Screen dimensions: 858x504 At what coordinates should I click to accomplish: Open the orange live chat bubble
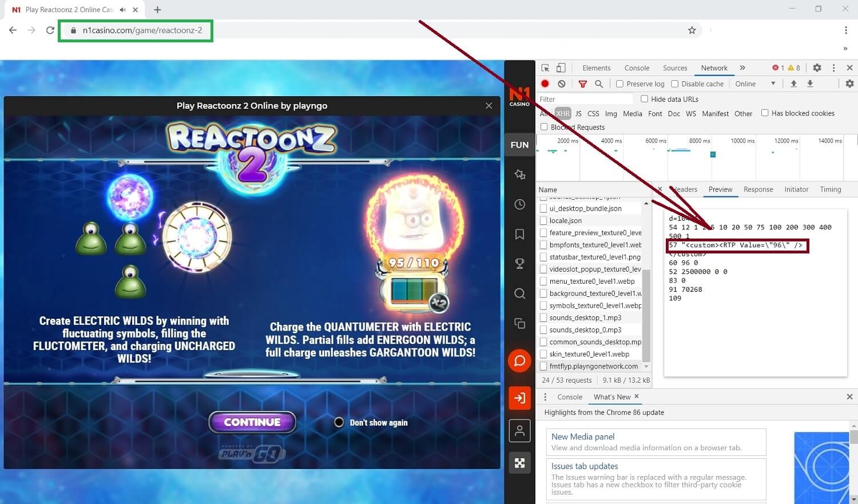[x=519, y=360]
